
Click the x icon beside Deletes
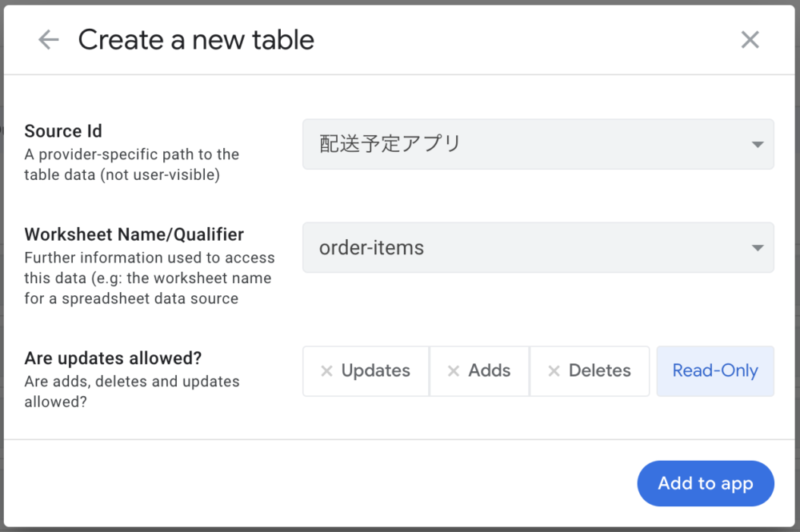(554, 371)
